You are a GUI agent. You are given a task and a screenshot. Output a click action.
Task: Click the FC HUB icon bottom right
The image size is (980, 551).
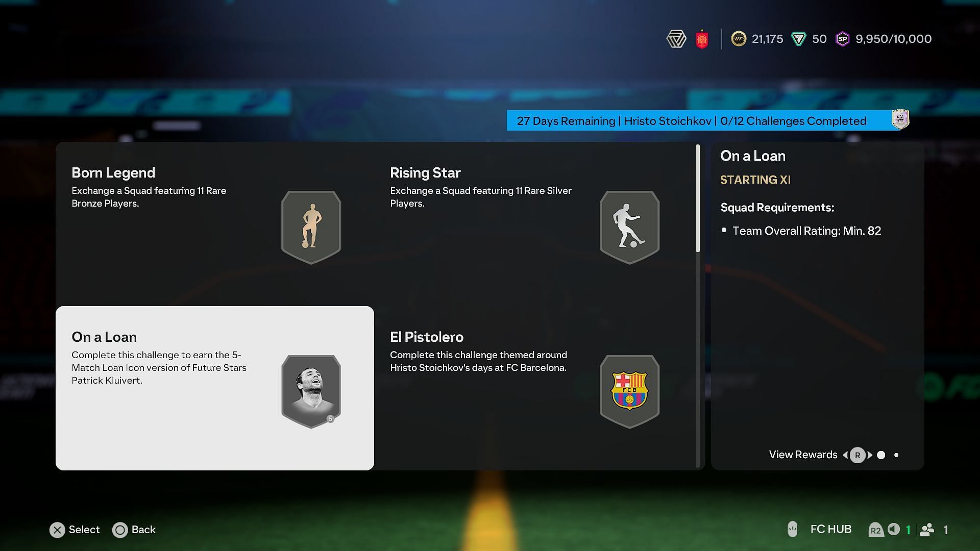[x=793, y=530]
